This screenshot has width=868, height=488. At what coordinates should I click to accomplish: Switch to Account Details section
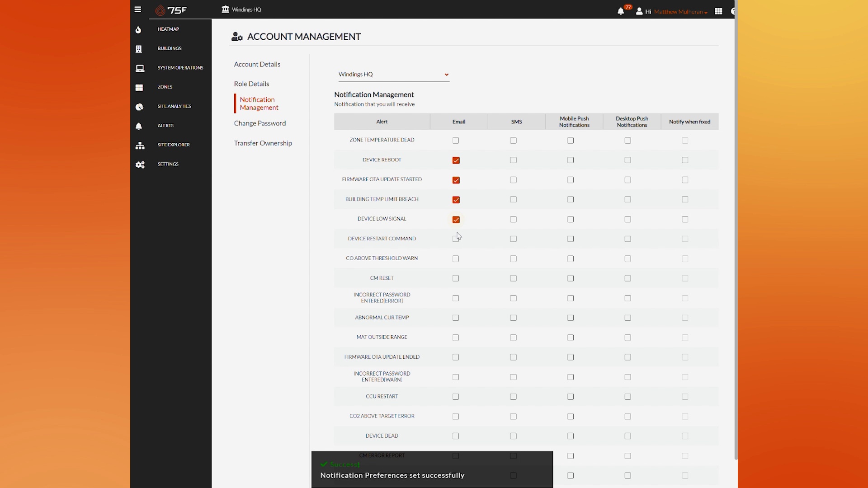[257, 64]
